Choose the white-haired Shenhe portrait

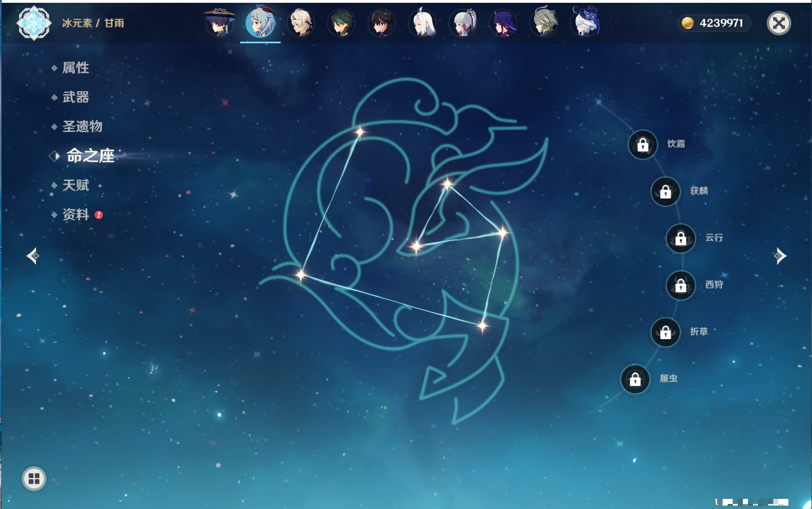[423, 22]
